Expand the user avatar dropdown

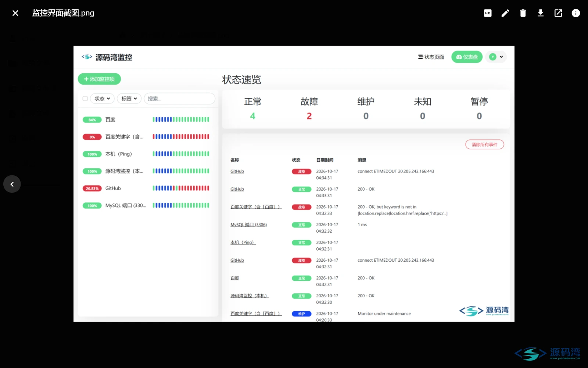tap(496, 57)
